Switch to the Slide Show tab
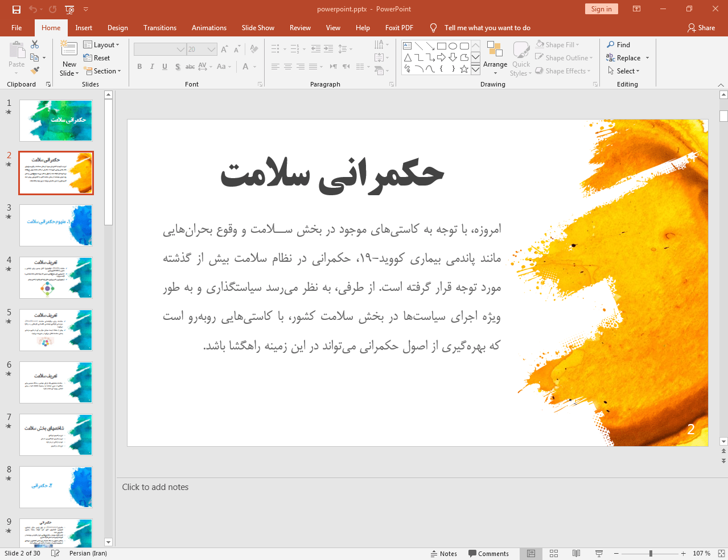This screenshot has height=560, width=728. (x=258, y=28)
